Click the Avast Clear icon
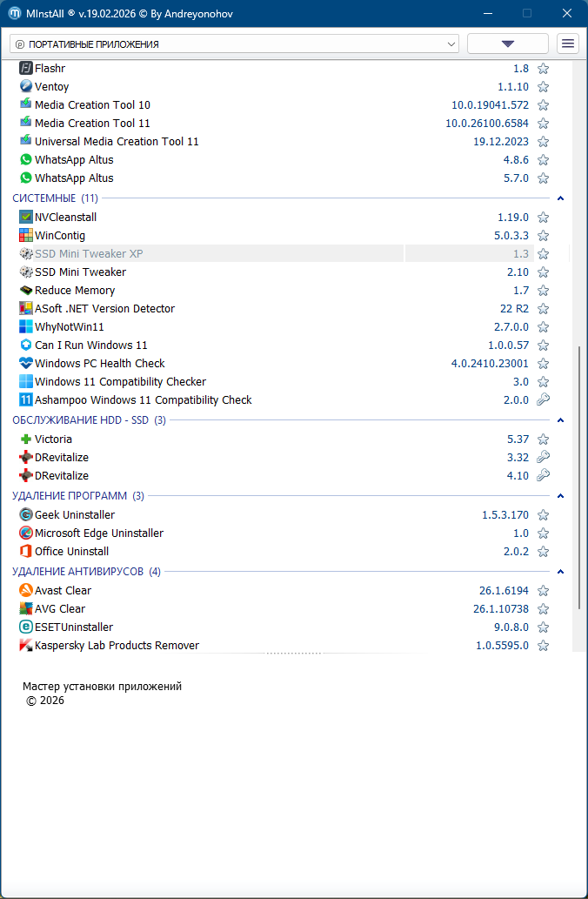This screenshot has width=588, height=899. coord(26,591)
